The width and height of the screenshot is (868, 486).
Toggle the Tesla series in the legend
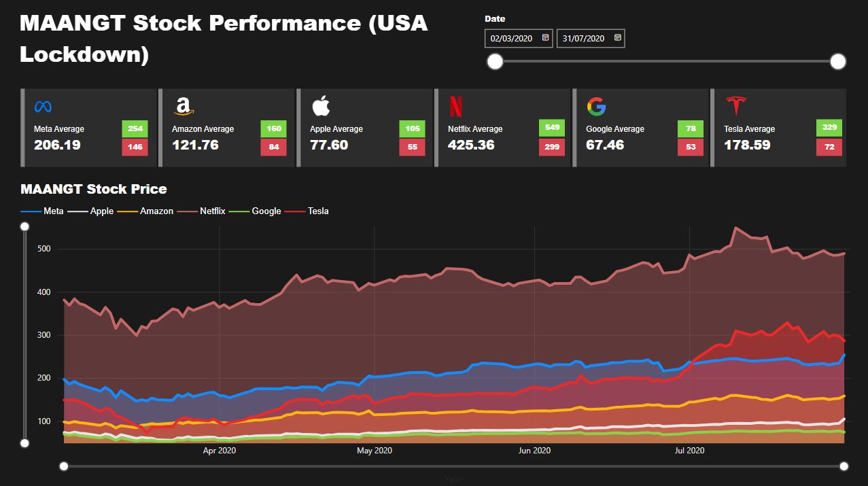(x=307, y=211)
